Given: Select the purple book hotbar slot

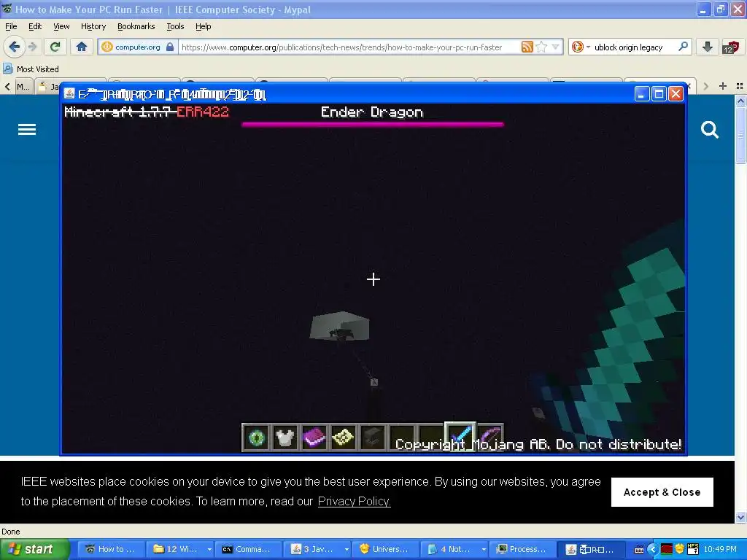Looking at the screenshot, I should 314,437.
